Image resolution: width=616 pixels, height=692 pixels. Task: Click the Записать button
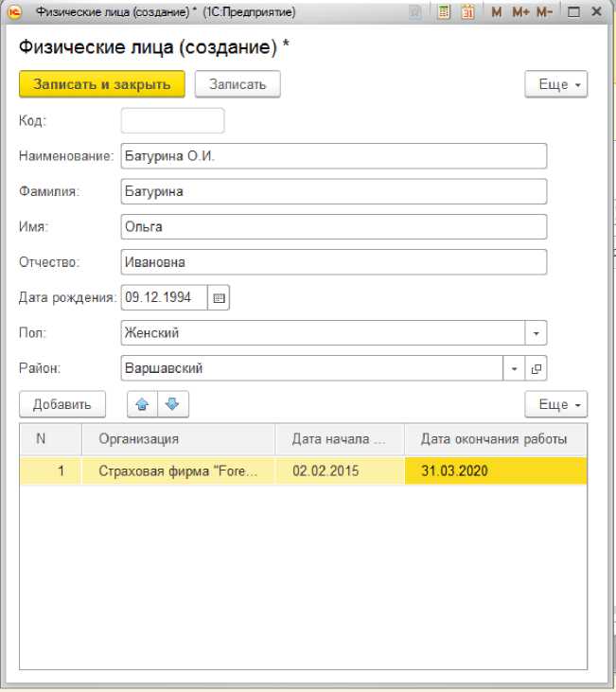[x=238, y=84]
